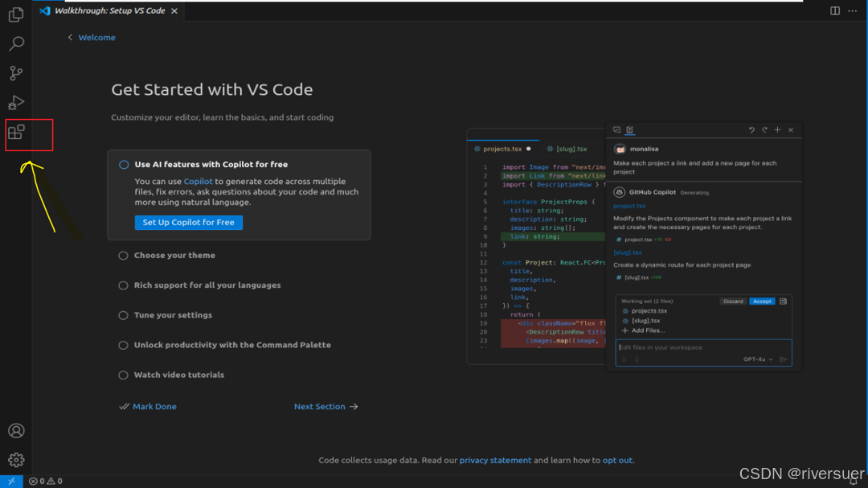Expand the Rich support for all your languages step
Screen dimensions: 868x488
pos(123,285)
